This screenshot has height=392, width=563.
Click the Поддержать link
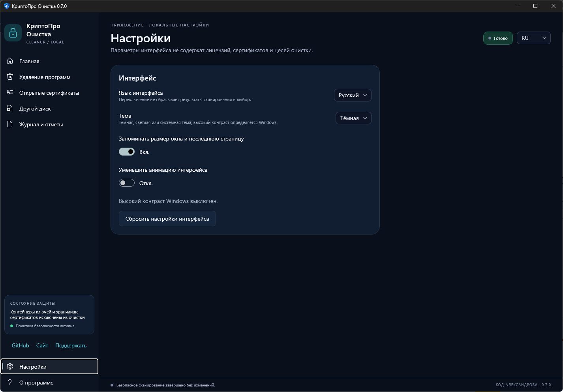tap(71, 345)
